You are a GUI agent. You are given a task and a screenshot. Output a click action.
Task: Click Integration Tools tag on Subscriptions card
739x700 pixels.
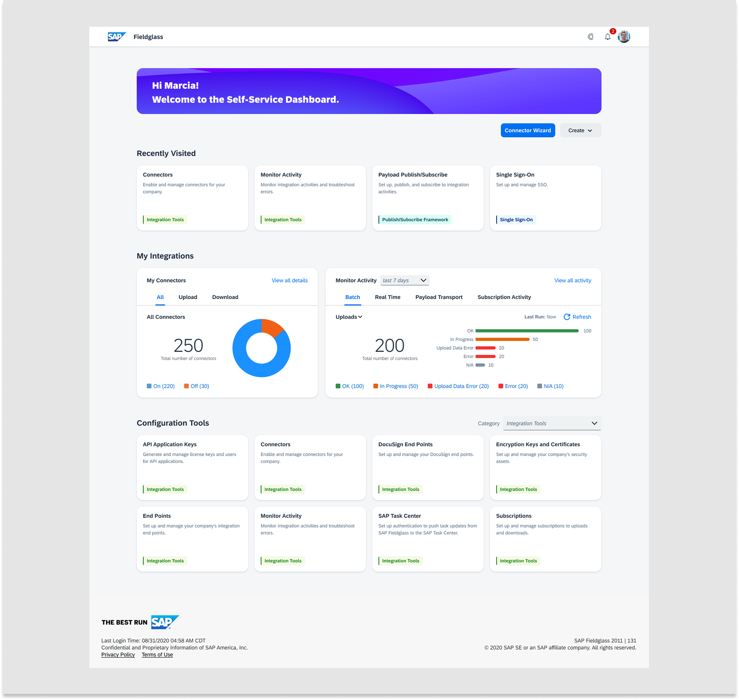pyautogui.click(x=518, y=561)
